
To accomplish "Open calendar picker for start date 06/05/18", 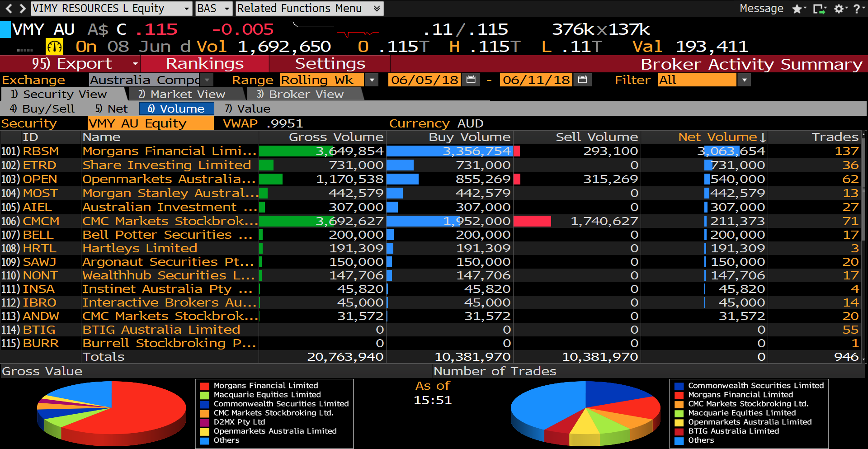I will (471, 80).
